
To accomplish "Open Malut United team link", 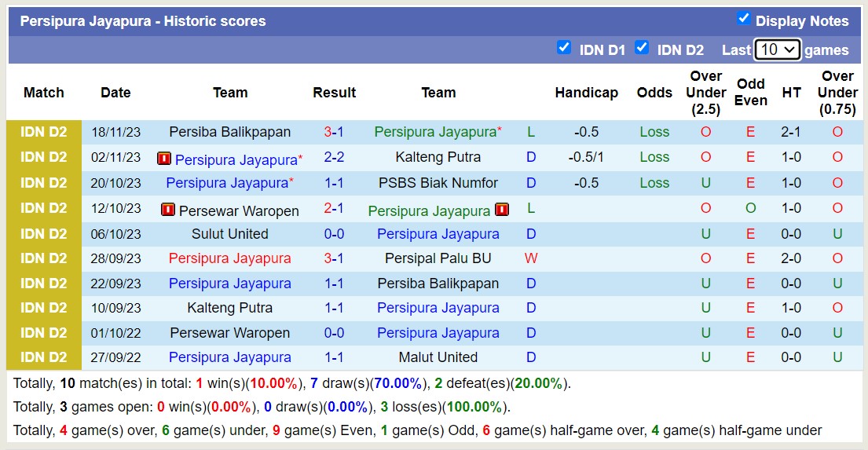I will (x=438, y=357).
